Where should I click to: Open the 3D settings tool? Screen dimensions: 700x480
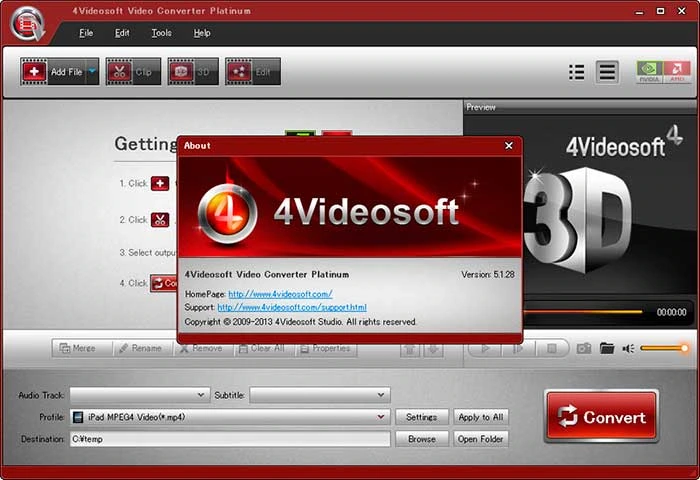pyautogui.click(x=193, y=71)
